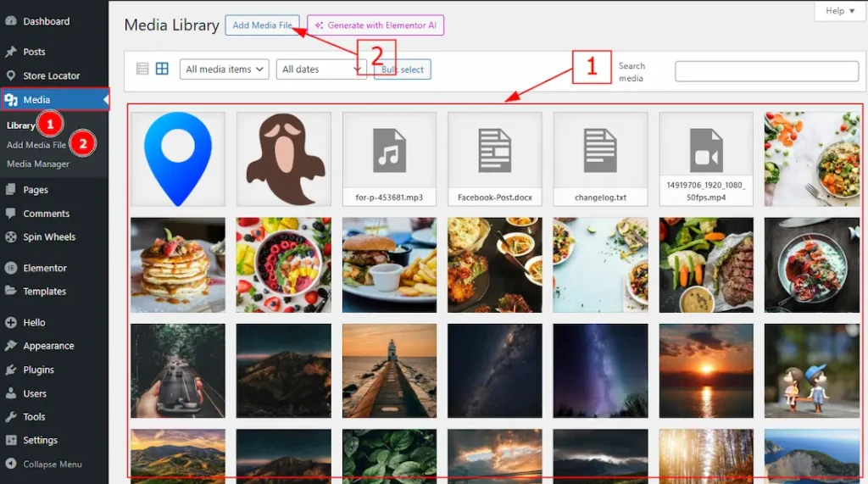Open the All dates dropdown
Image resolution: width=868 pixels, height=484 pixels.
(x=321, y=70)
